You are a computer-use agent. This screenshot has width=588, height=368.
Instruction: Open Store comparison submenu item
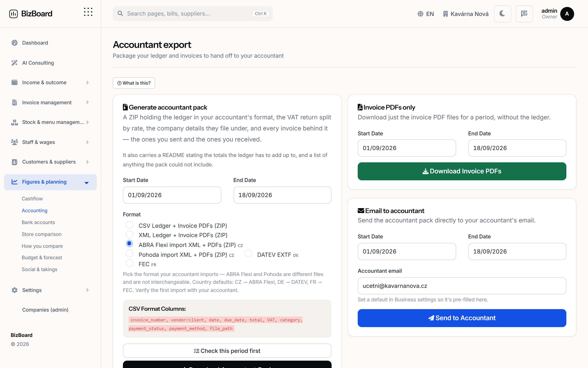42,234
